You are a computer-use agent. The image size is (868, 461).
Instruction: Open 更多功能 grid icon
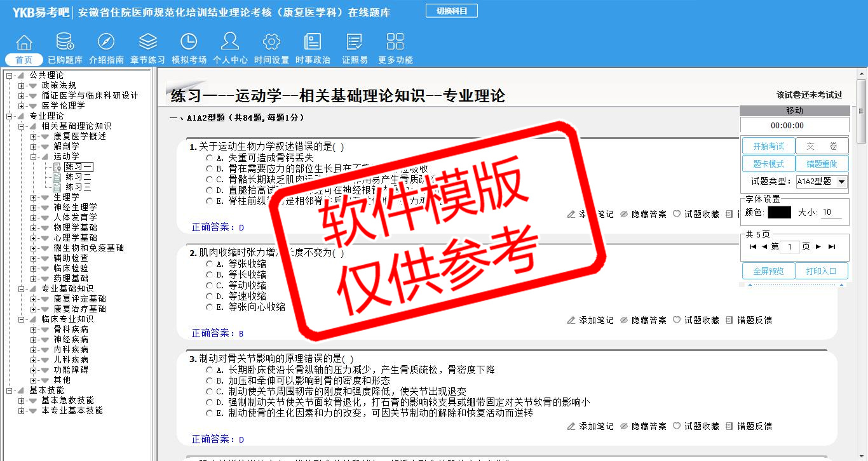coord(395,43)
